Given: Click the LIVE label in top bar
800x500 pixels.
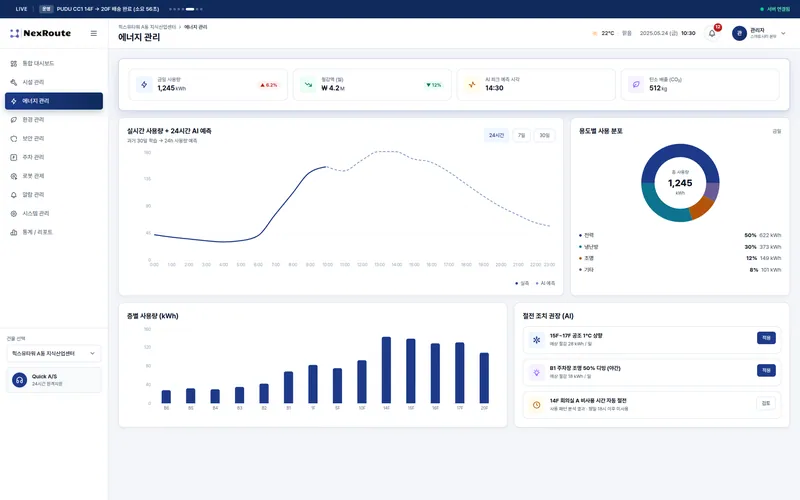Looking at the screenshot, I should [21, 9].
